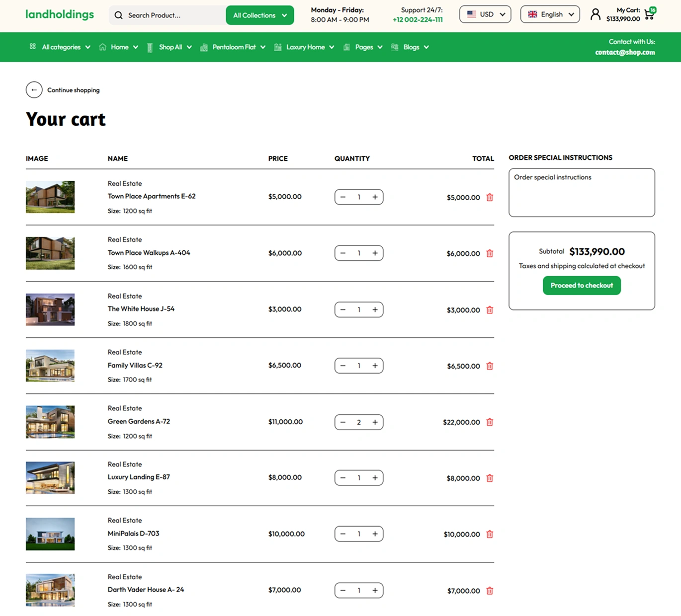Expand the All categories menu
681x616 pixels.
[60, 47]
